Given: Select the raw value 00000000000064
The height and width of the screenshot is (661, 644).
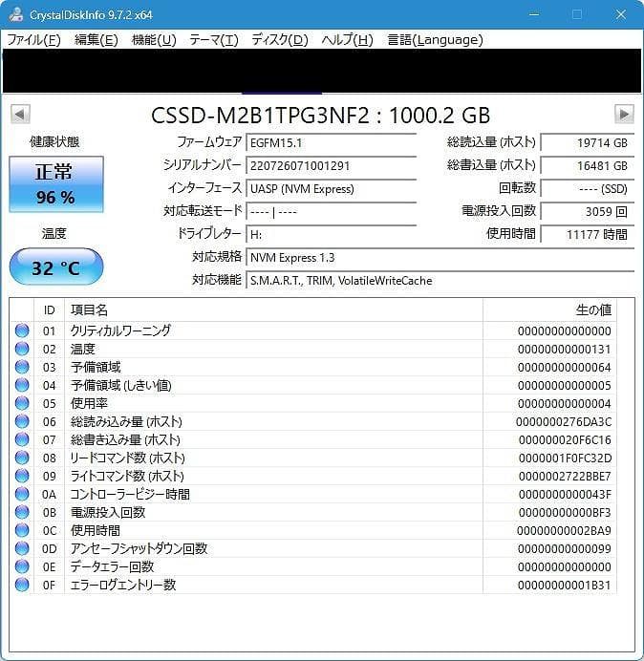Looking at the screenshot, I should point(565,367).
